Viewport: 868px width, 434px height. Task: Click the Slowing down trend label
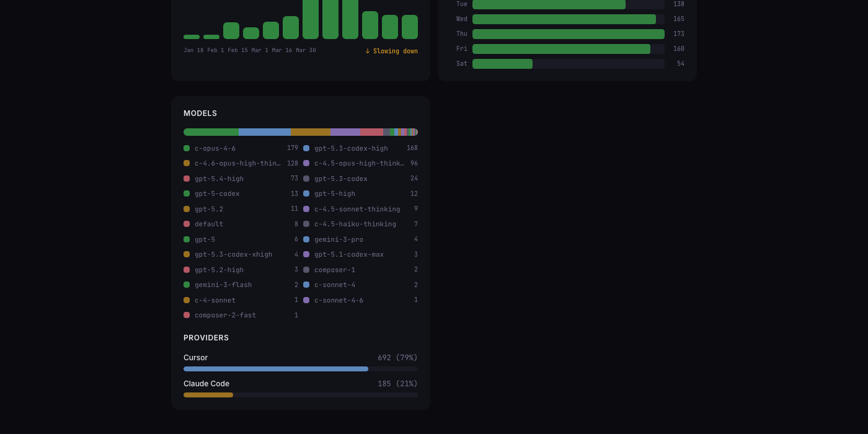point(395,51)
